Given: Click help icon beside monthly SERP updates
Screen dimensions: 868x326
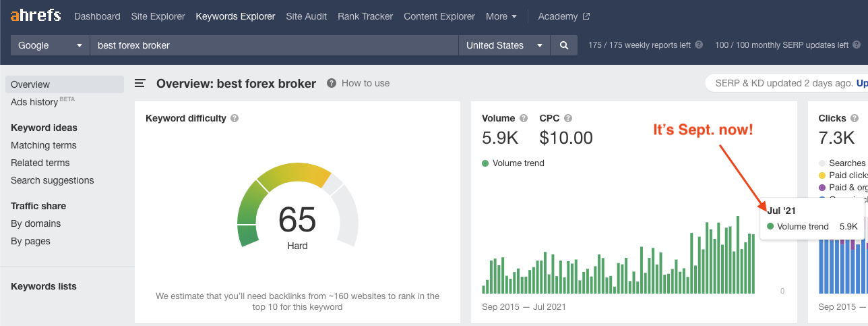Looking at the screenshot, I should 857,45.
